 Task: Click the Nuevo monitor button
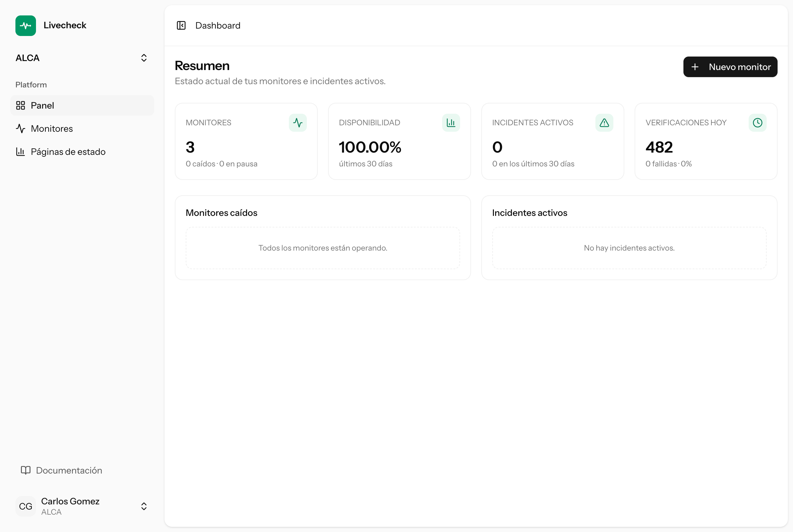coord(730,67)
